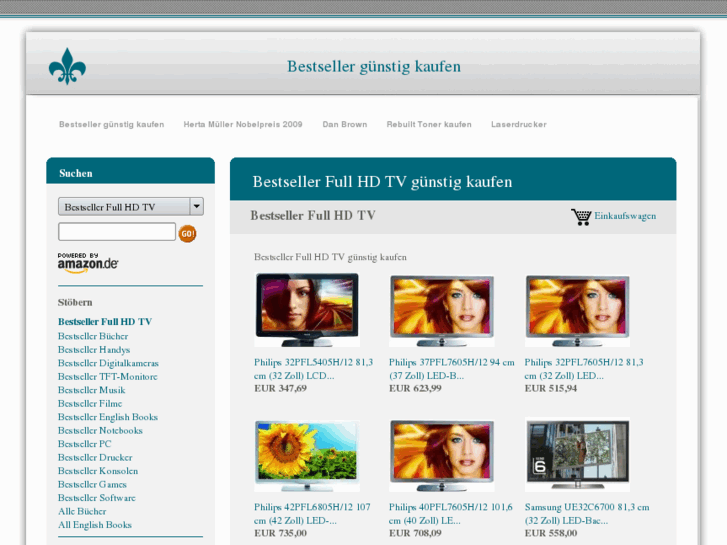Open Philips 32PFL7605H/12 product title link
Viewport: 727px width, 545px height.
coord(584,369)
